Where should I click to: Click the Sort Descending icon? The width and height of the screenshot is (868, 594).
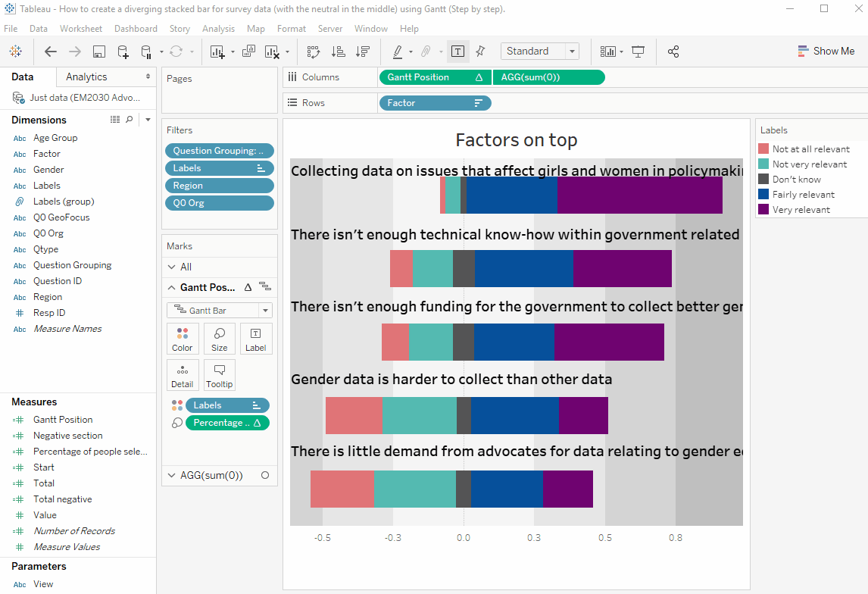pos(363,52)
